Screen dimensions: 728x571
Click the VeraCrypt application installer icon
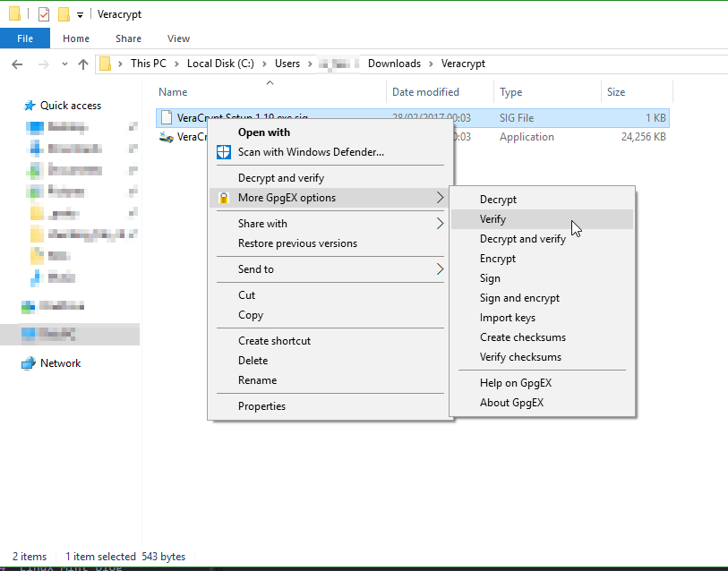(167, 137)
